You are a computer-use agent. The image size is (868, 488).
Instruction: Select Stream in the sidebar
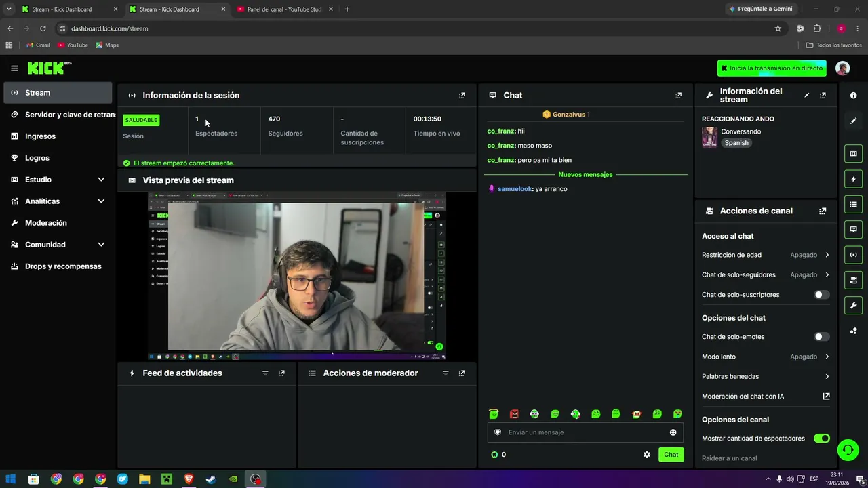click(x=58, y=93)
